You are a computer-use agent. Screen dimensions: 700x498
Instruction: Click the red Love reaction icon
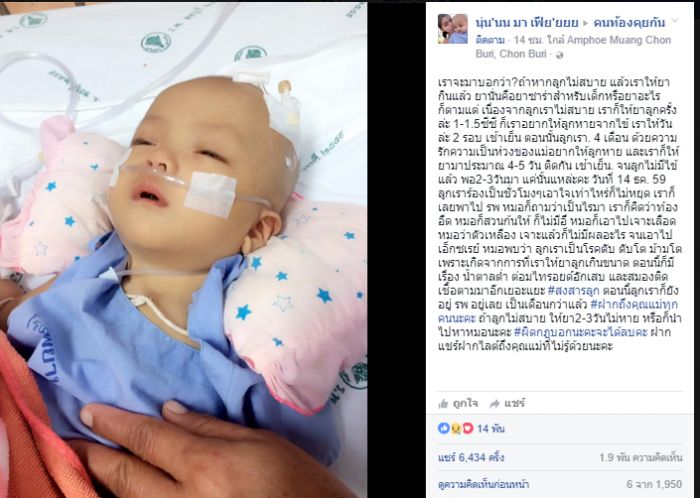click(467, 428)
